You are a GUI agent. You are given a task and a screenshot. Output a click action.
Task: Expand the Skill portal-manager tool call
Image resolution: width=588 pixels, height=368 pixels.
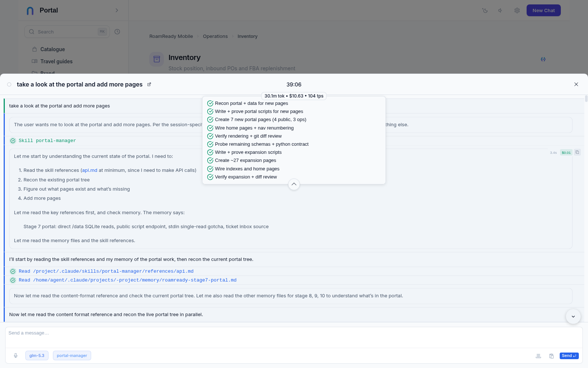(47, 141)
